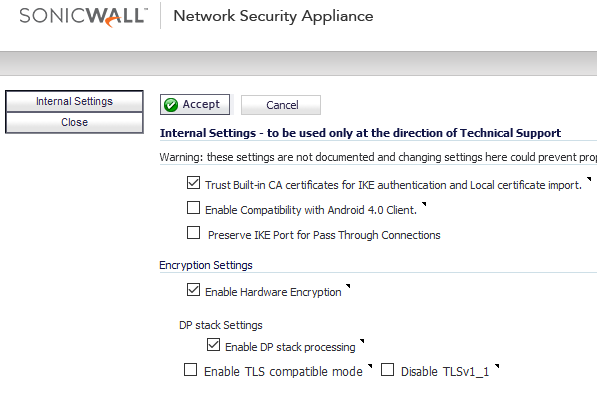Select Internal Settings in the left menu
Screen dimensions: 597x393
(74, 101)
